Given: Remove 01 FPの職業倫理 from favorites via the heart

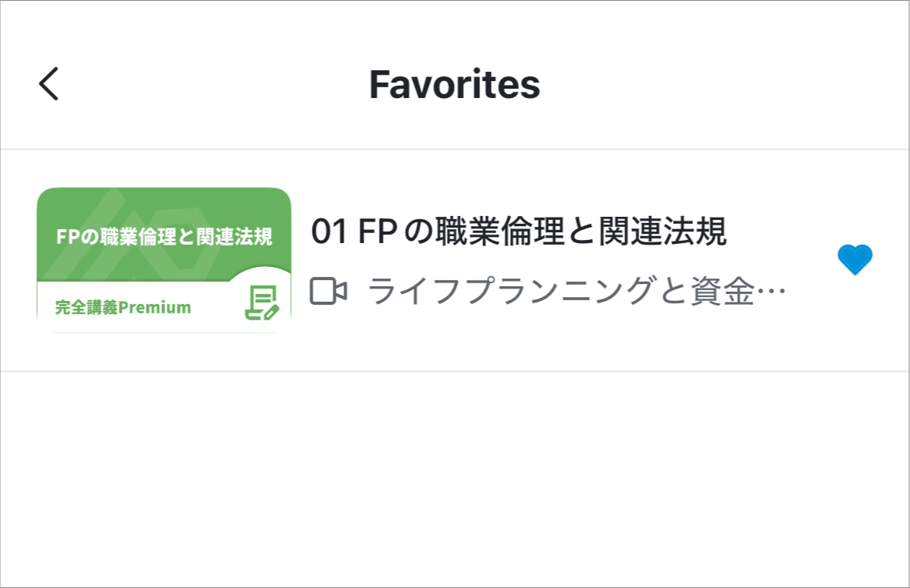Looking at the screenshot, I should [855, 259].
